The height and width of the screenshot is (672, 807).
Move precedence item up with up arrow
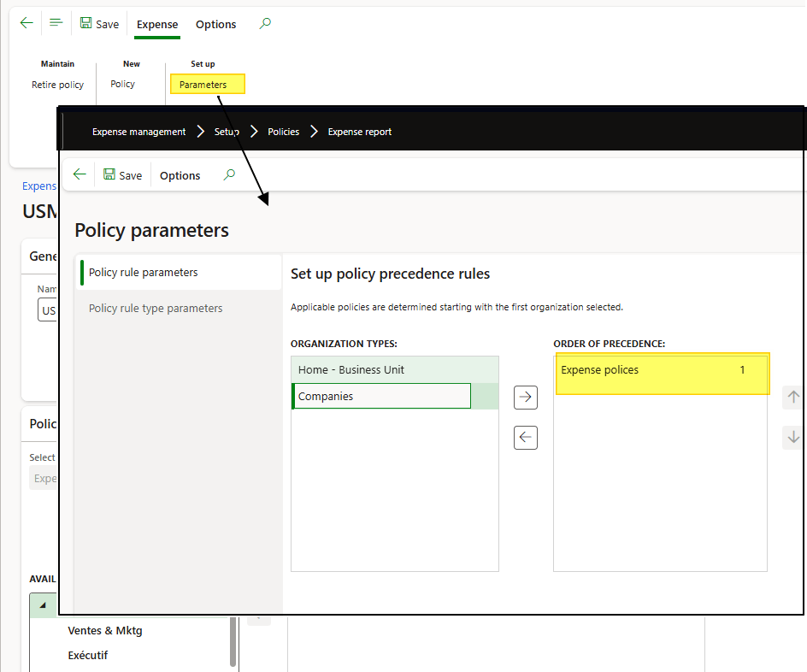[793, 398]
